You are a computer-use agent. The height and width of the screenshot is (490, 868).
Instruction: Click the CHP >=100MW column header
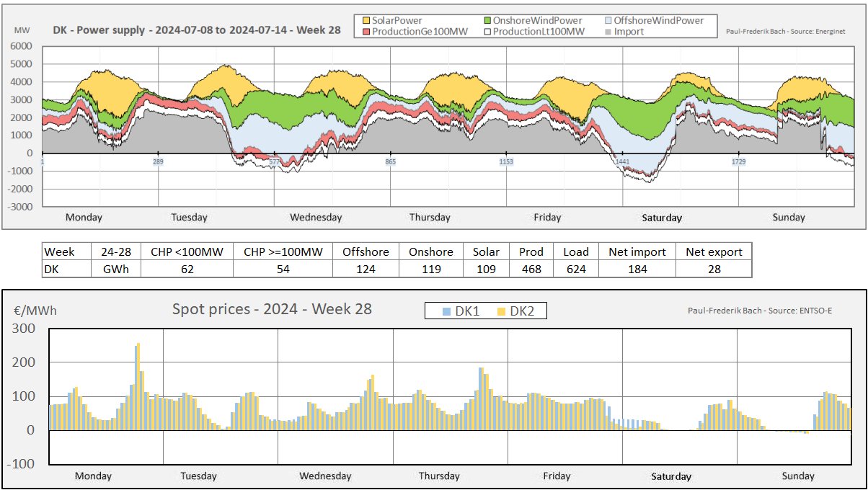(x=283, y=251)
